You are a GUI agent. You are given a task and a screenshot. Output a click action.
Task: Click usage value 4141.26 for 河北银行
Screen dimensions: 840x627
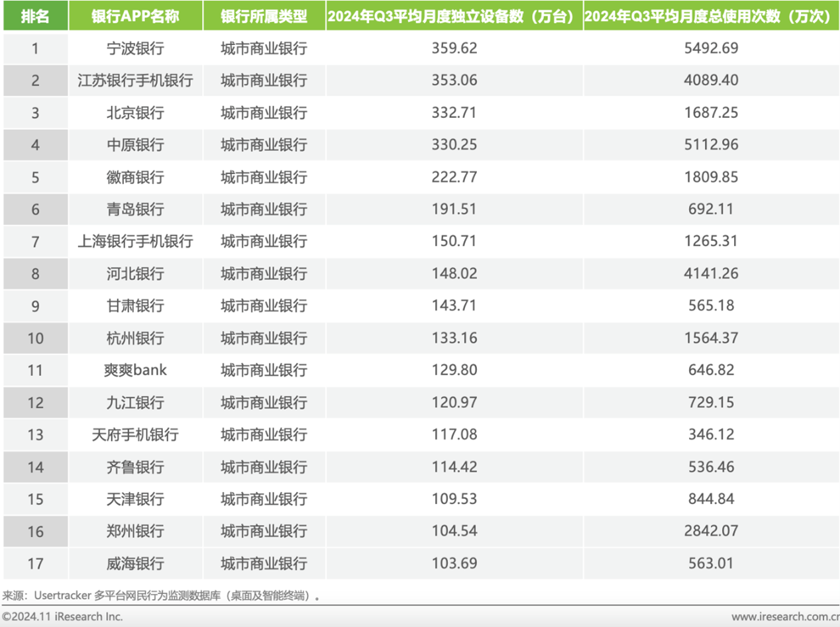[x=711, y=274]
